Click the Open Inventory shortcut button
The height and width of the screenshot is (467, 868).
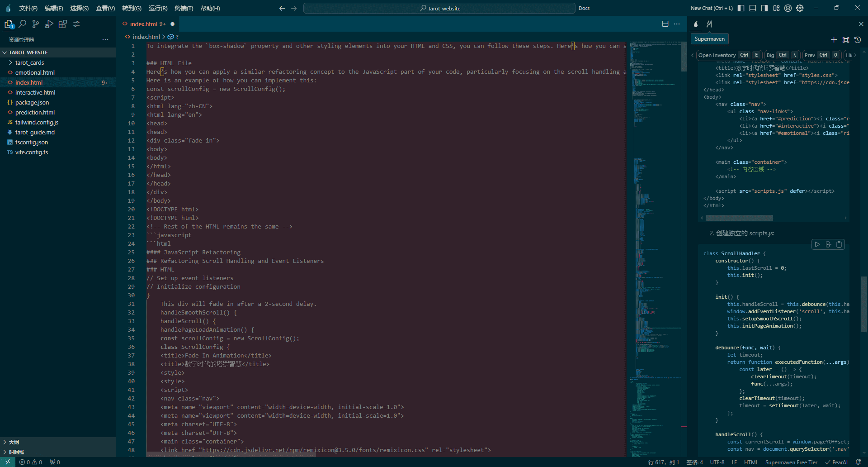pos(730,55)
